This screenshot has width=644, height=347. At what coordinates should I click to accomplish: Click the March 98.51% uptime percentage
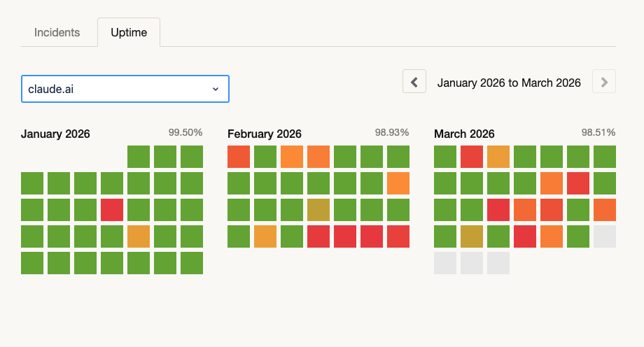coord(598,132)
